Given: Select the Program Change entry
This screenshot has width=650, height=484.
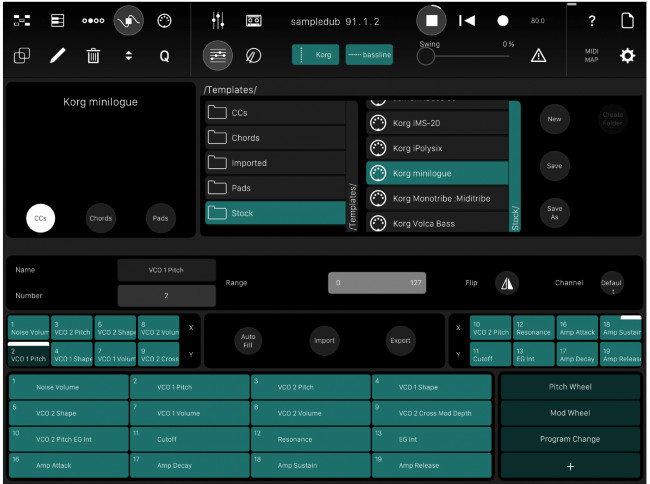Looking at the screenshot, I should [x=570, y=439].
